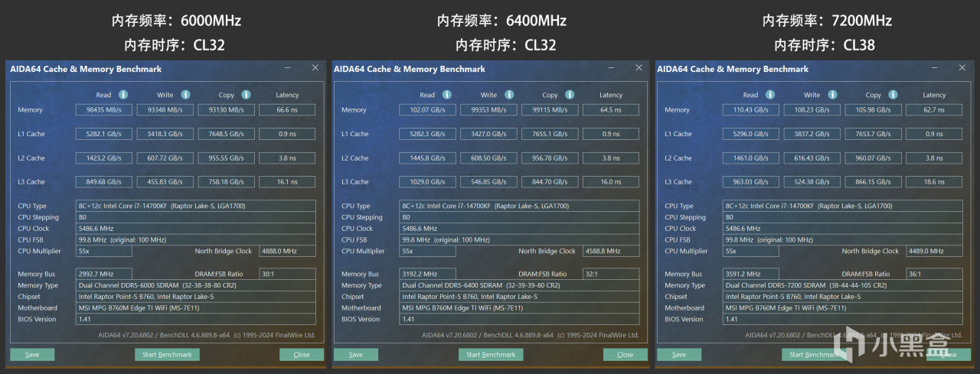Click L1 write value 3837.2 GB/s
The image size is (980, 374).
coord(812,134)
